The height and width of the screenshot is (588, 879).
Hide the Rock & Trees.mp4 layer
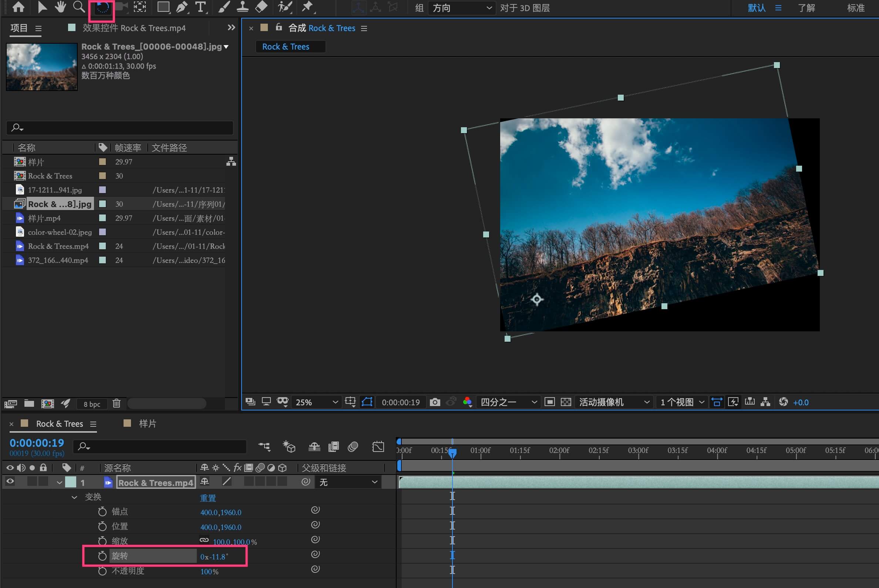click(10, 481)
